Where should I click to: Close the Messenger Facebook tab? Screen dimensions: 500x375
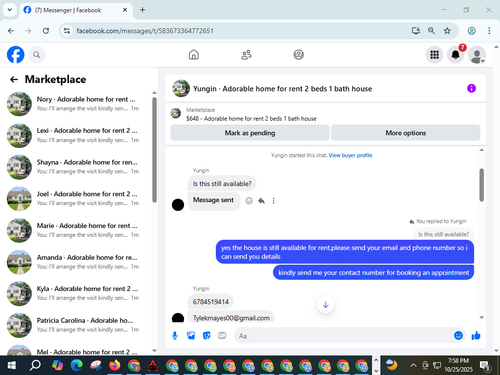click(x=125, y=10)
